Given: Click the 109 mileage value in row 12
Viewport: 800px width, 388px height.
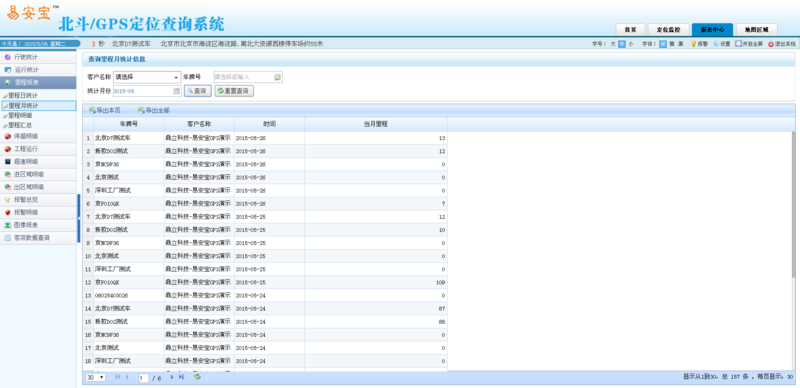Looking at the screenshot, I should tap(440, 282).
